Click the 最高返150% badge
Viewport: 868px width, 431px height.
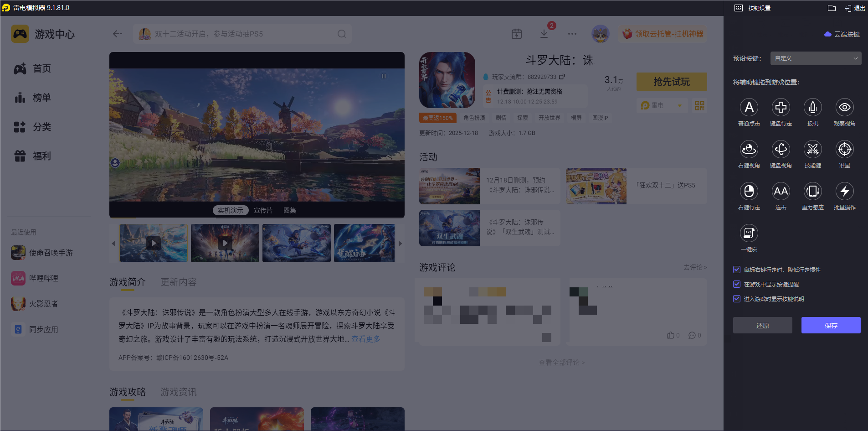[438, 118]
